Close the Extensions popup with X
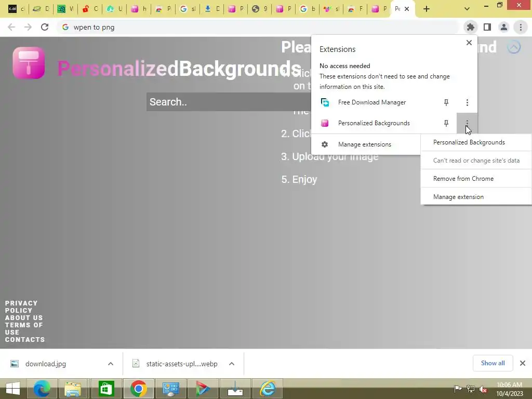This screenshot has height=399, width=532. (x=469, y=43)
